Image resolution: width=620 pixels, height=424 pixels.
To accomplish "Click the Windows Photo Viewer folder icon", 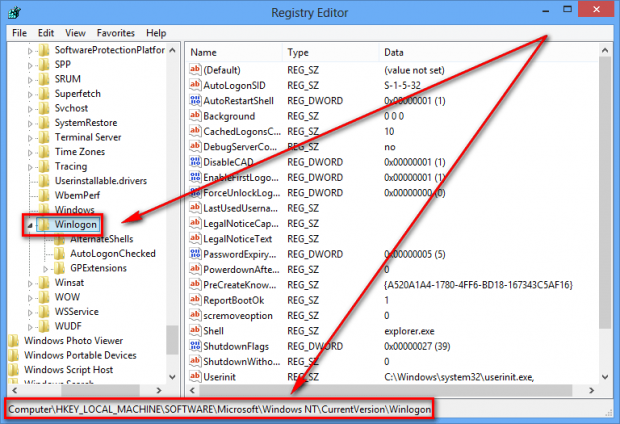I will pos(13,341).
